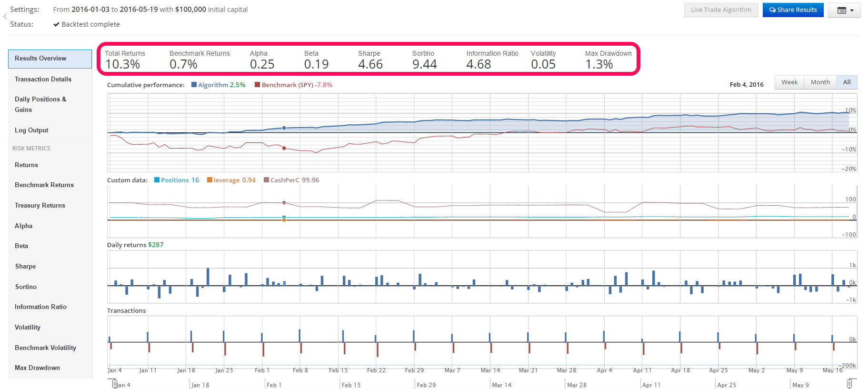The width and height of the screenshot is (868, 389).
Task: Collapse sidebar using left chevron icon
Action: (x=5, y=17)
